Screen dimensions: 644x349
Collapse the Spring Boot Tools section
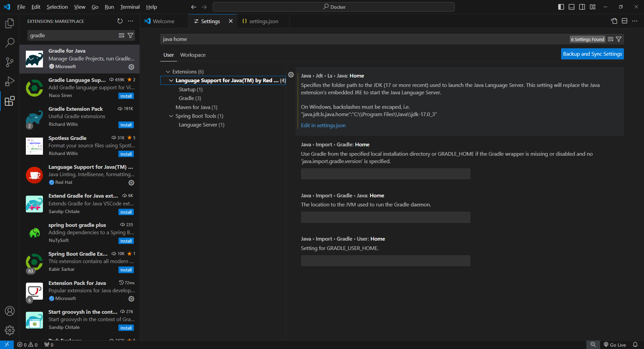point(171,116)
